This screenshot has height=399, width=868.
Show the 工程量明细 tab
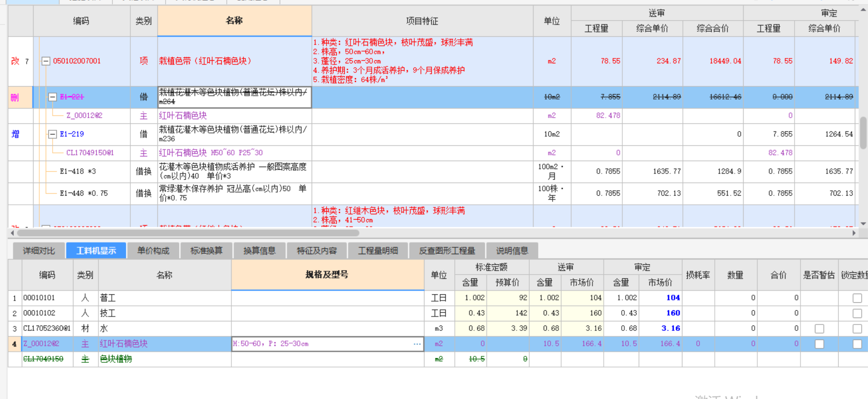coord(378,251)
